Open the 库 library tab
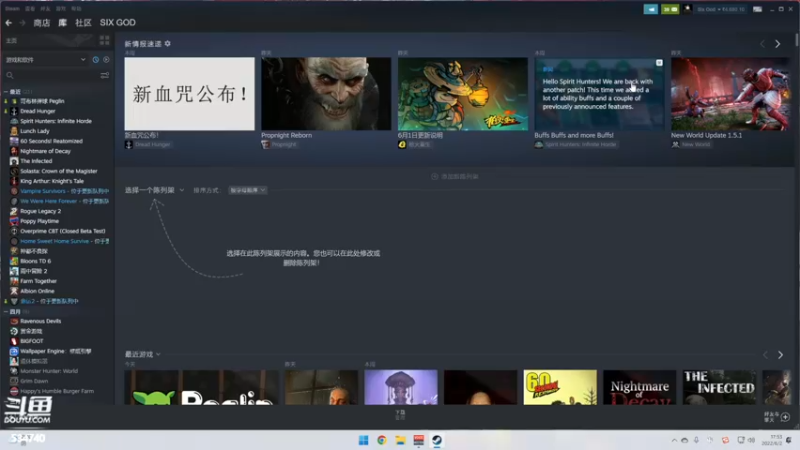The image size is (800, 450). (x=62, y=22)
